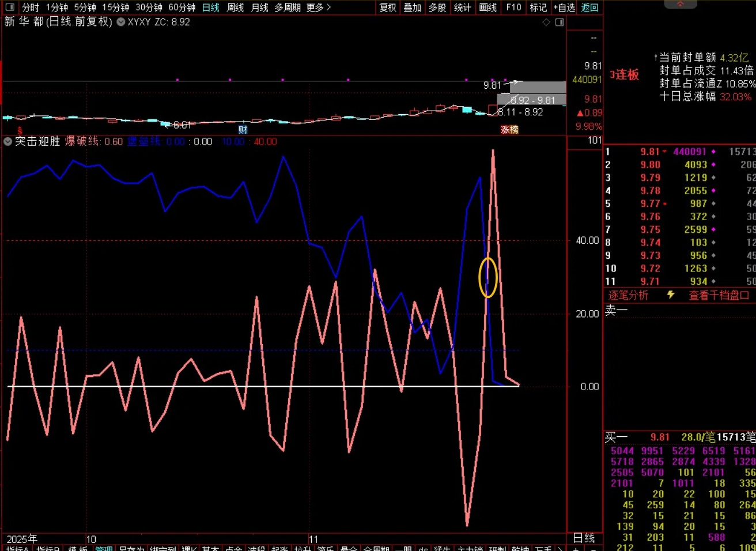Click volume 440091 in order book row 1
This screenshot has width=756, height=551.
(690, 152)
